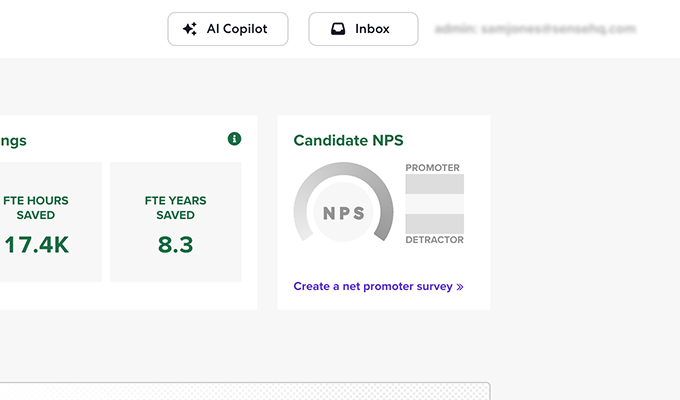Open the Inbox

pyautogui.click(x=363, y=29)
